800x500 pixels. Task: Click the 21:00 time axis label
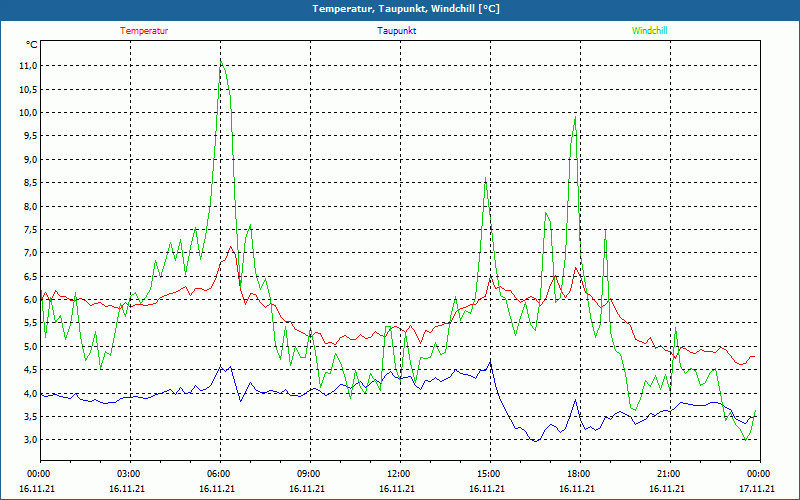click(670, 474)
